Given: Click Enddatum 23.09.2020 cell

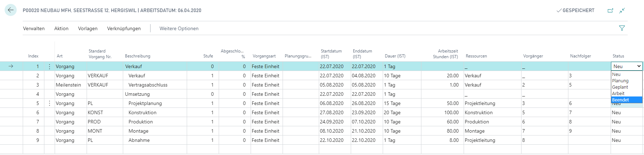Looking at the screenshot, I should 367,112.
